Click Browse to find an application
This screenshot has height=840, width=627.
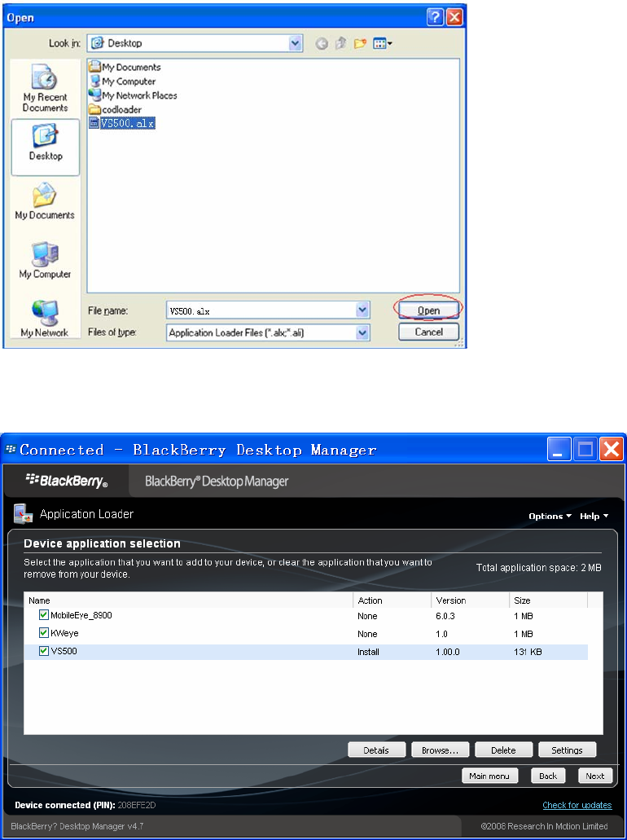(441, 750)
